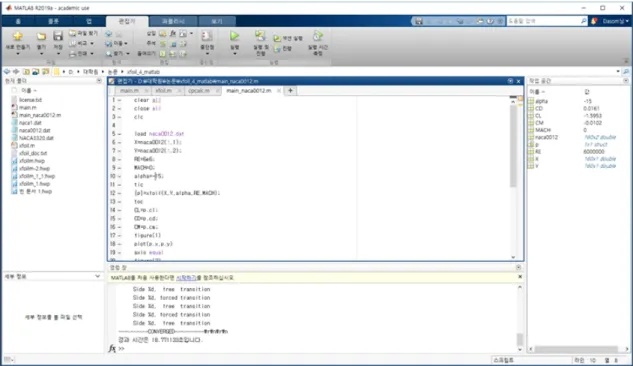Screen dimensions: 633x366
Task: Open the xfoil.m editor tab
Action: [163, 91]
